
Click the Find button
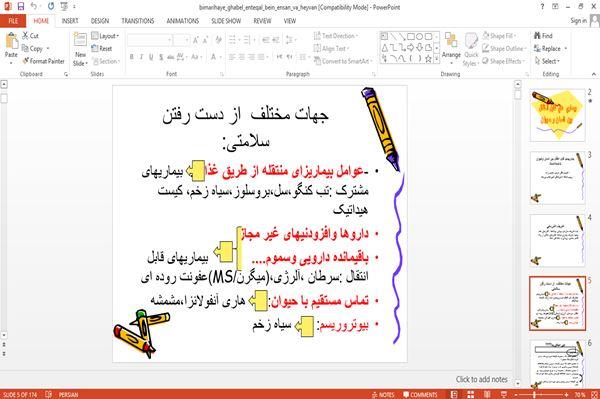(543, 36)
